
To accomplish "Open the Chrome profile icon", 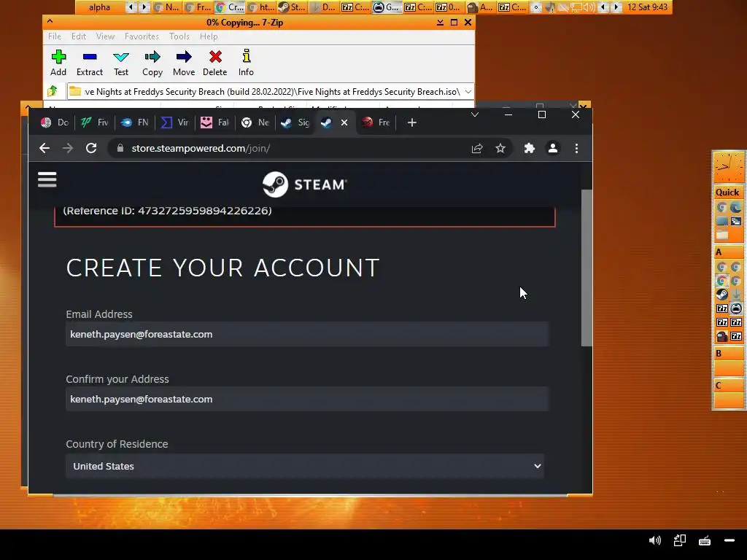I will pyautogui.click(x=553, y=149).
